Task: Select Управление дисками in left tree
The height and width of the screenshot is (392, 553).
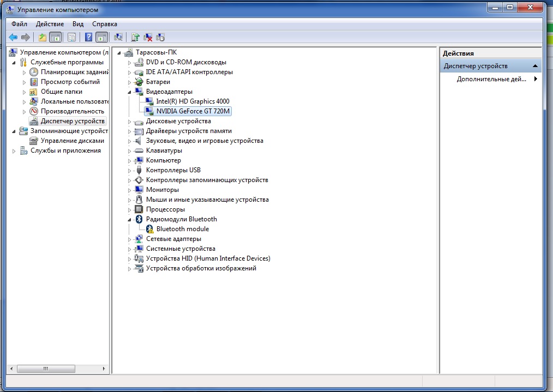Action: click(72, 141)
